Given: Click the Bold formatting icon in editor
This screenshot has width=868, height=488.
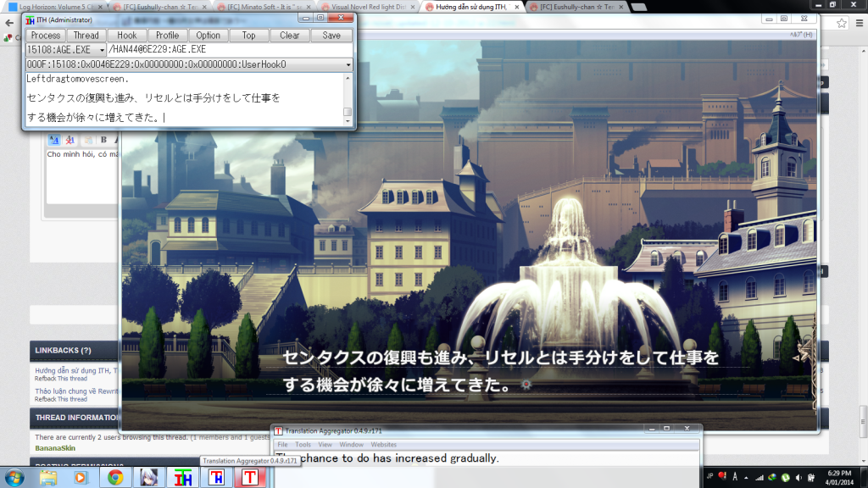Looking at the screenshot, I should 103,140.
